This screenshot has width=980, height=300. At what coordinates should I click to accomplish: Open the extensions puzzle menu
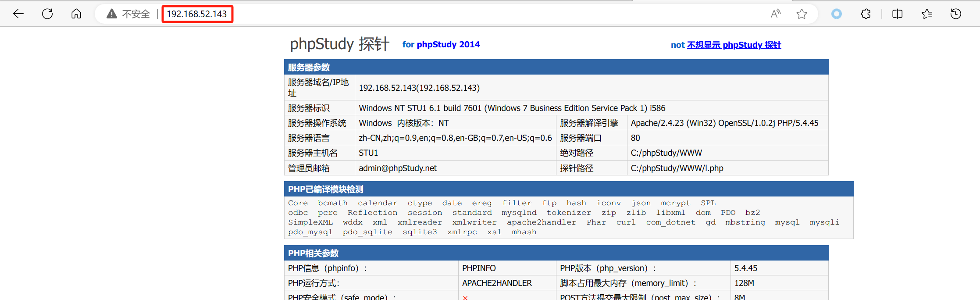click(866, 14)
